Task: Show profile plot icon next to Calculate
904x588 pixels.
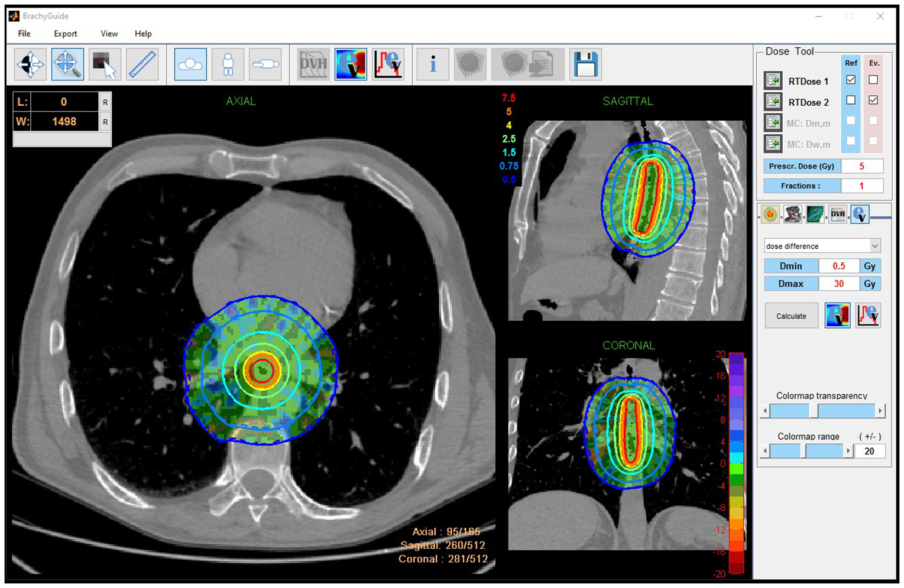Action: tap(868, 316)
